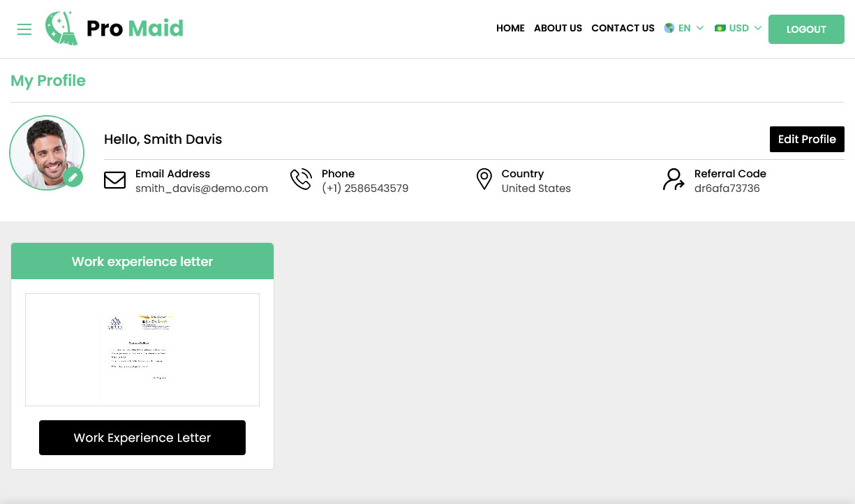Click the Hello, Smith Davis greeting
The height and width of the screenshot is (504, 855).
pyautogui.click(x=163, y=139)
